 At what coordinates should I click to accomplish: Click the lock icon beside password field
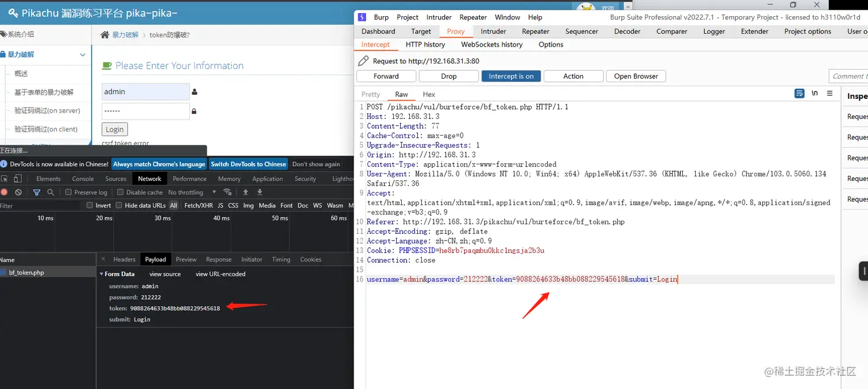tap(194, 111)
